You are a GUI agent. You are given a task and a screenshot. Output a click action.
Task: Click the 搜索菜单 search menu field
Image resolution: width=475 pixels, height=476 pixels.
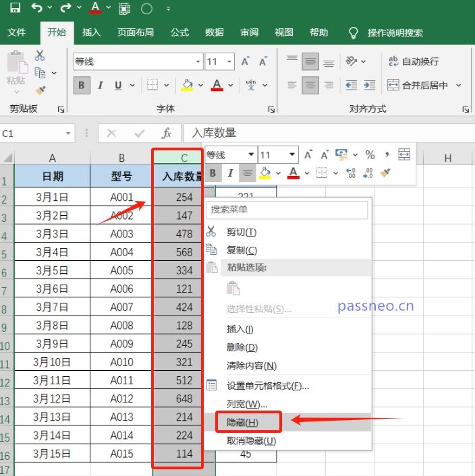[x=287, y=210]
